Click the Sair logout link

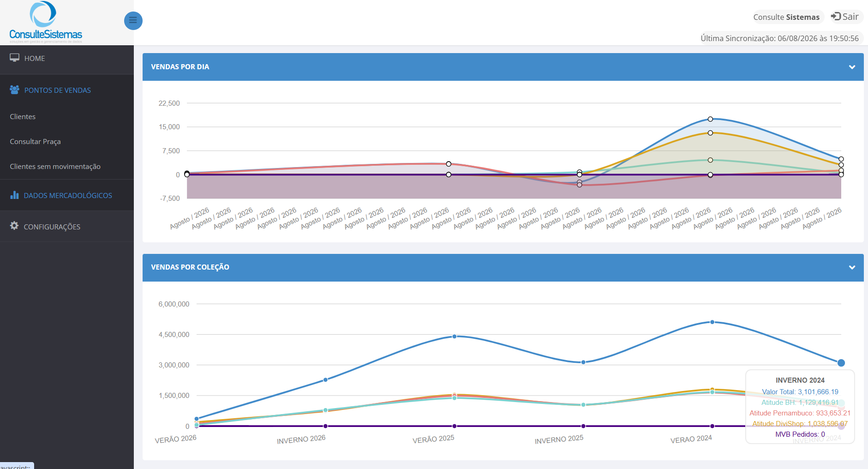845,17
